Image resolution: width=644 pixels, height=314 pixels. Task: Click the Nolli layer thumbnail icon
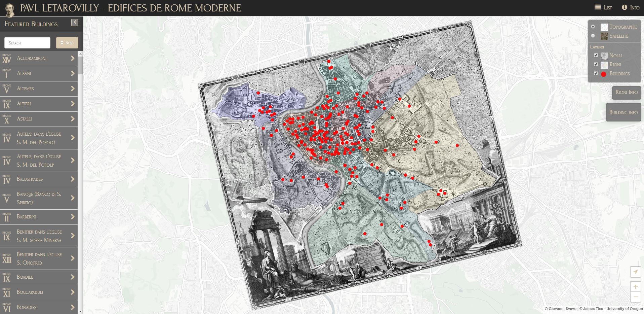pos(604,56)
